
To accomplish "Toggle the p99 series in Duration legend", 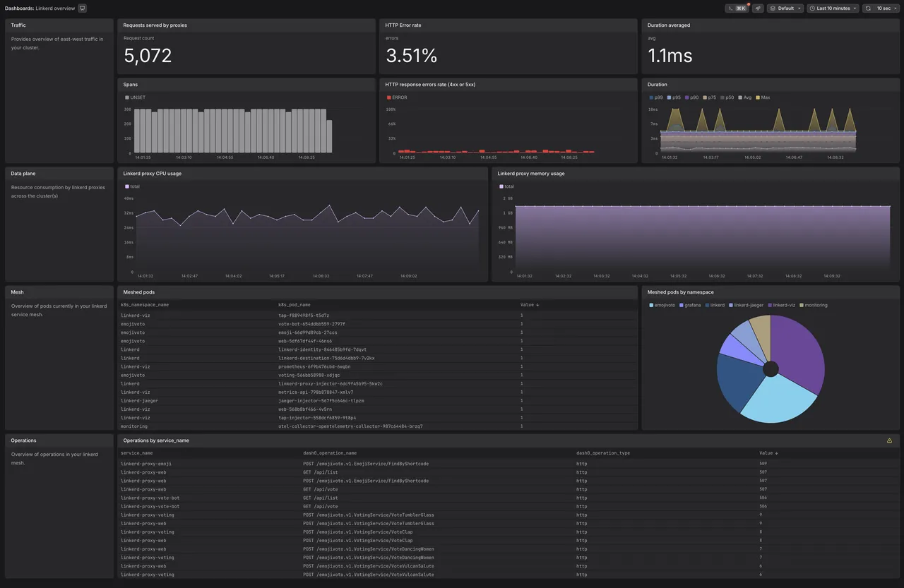I will pos(657,97).
